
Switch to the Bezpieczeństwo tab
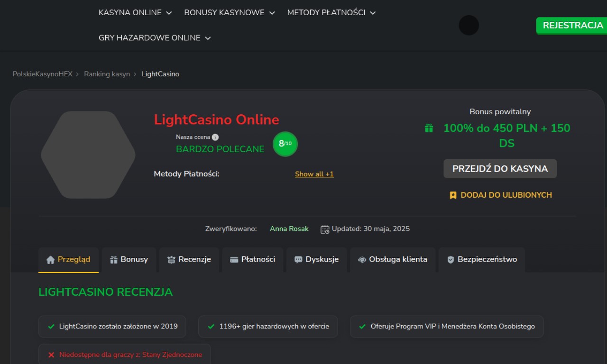pos(482,260)
